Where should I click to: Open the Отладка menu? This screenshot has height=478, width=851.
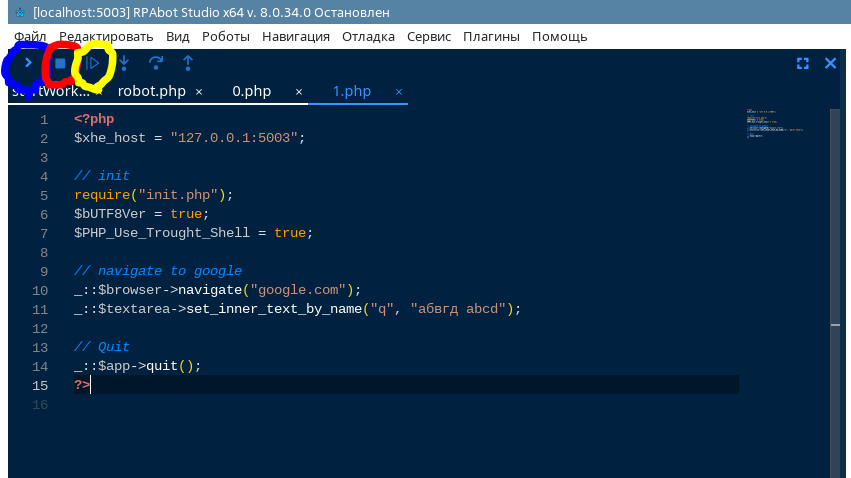point(368,36)
